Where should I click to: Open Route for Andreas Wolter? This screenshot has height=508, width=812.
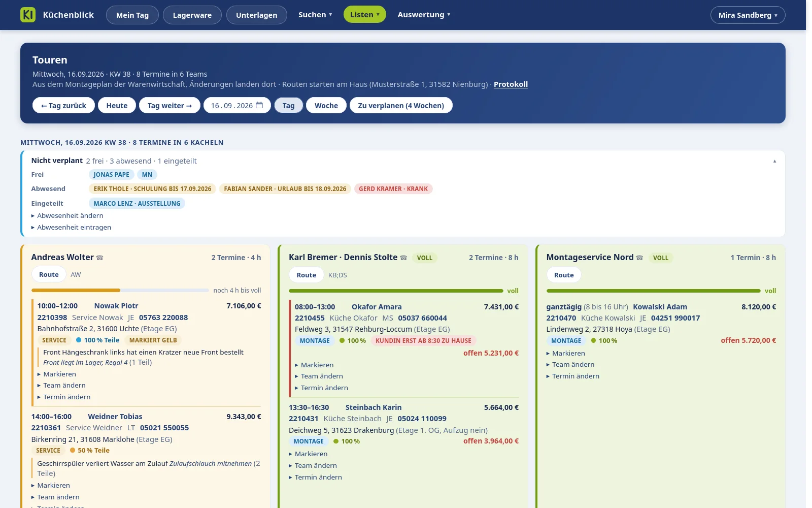coord(49,274)
